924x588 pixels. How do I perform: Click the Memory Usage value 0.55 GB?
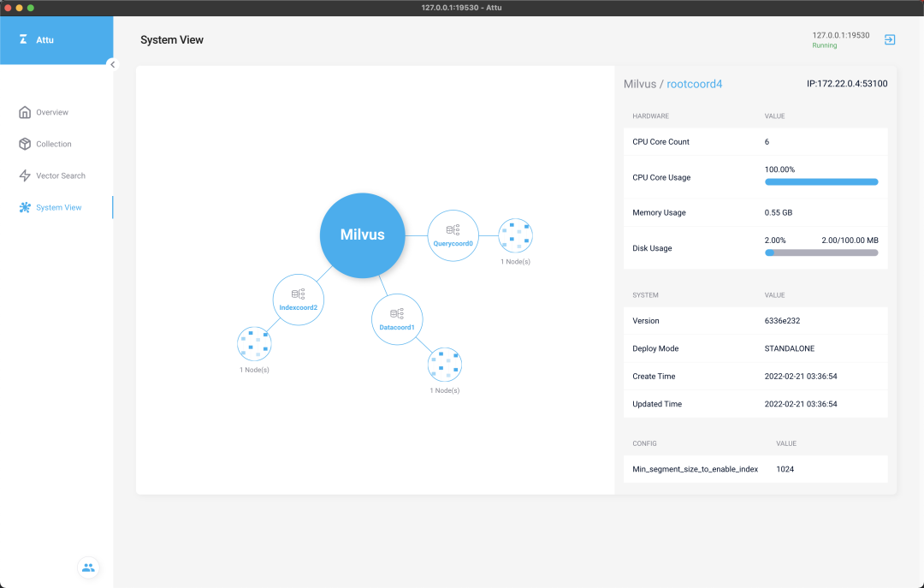click(779, 212)
